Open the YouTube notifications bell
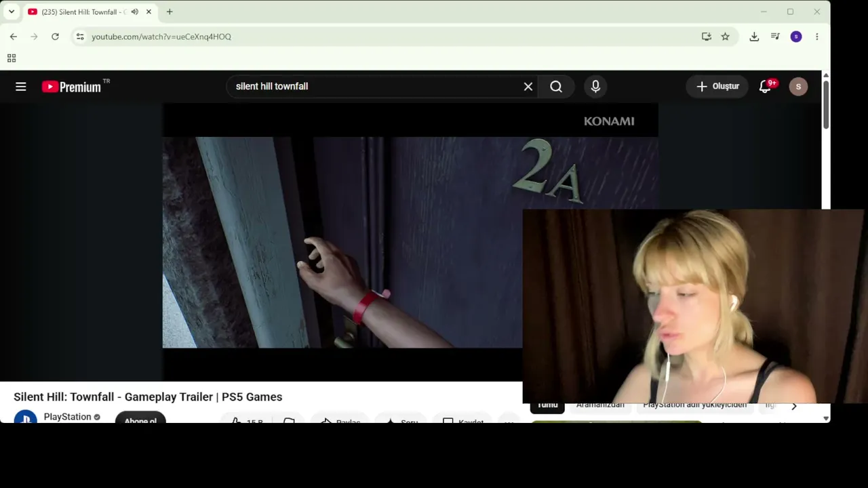 tap(766, 87)
